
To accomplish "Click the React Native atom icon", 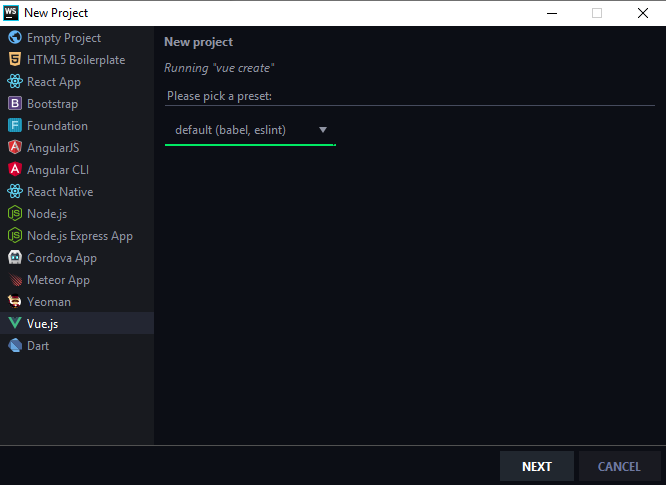I will tap(15, 192).
